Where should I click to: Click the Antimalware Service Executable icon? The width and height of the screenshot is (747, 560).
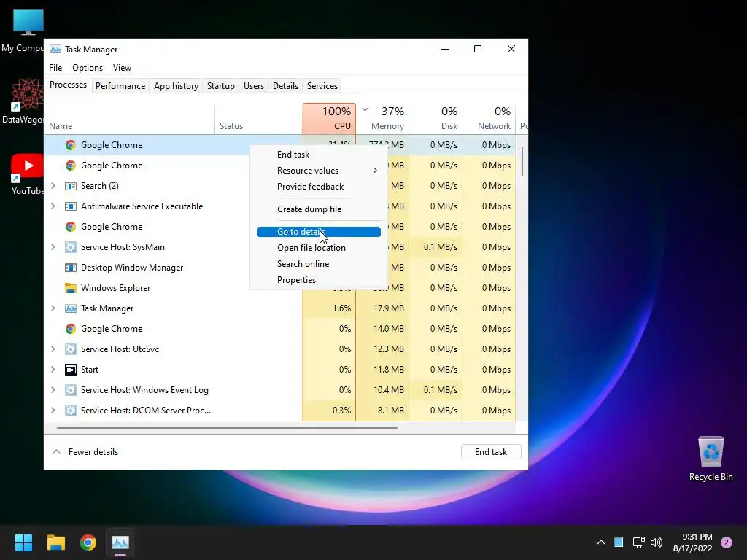[71, 206]
